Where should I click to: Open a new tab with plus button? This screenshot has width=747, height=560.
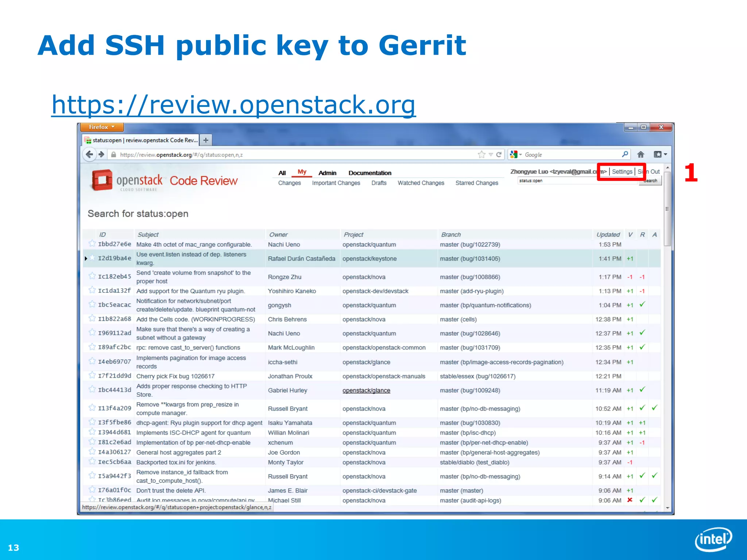pyautogui.click(x=206, y=140)
